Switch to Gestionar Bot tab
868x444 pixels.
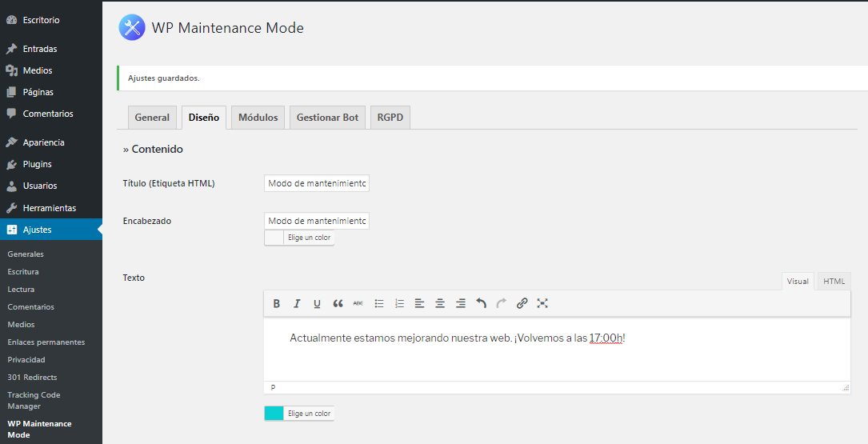(x=328, y=118)
